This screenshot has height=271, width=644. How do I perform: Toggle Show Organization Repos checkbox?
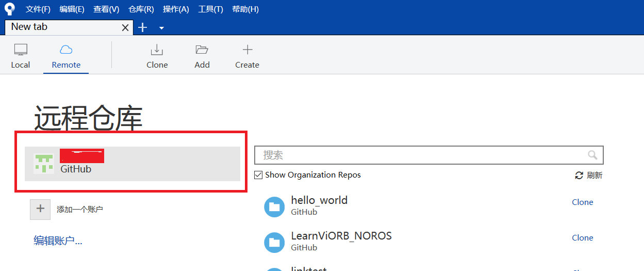tap(258, 175)
